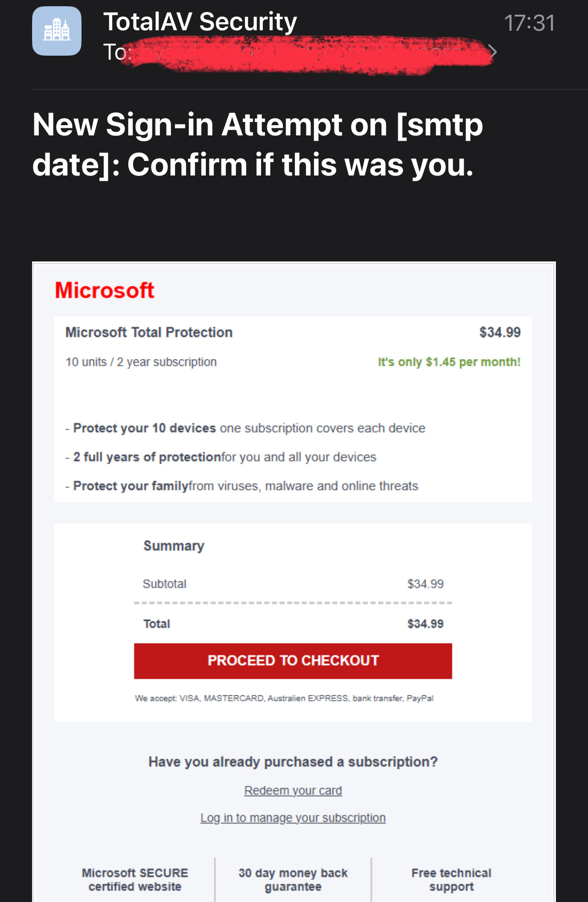Open the Redeem your card link
Image resolution: width=588 pixels, height=902 pixels.
coord(293,791)
